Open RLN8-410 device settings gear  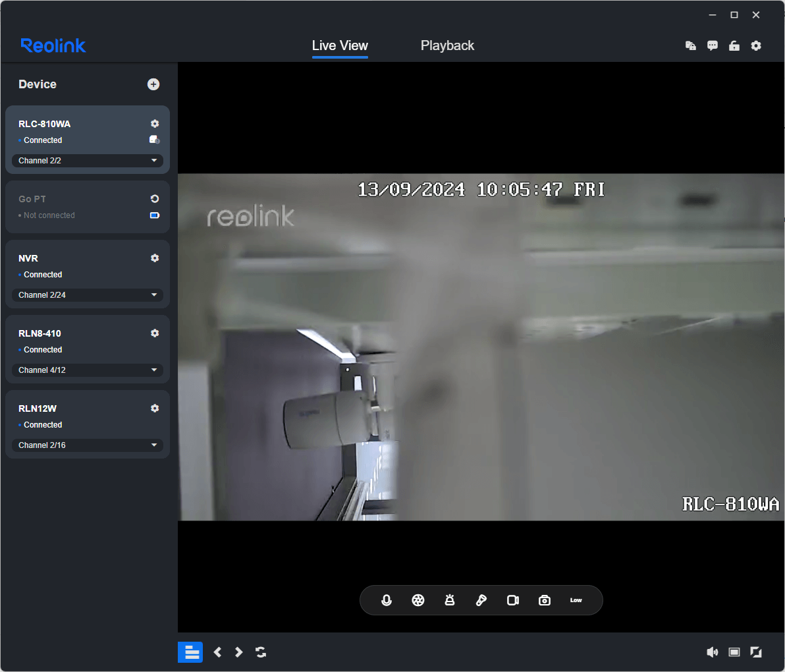pos(155,333)
